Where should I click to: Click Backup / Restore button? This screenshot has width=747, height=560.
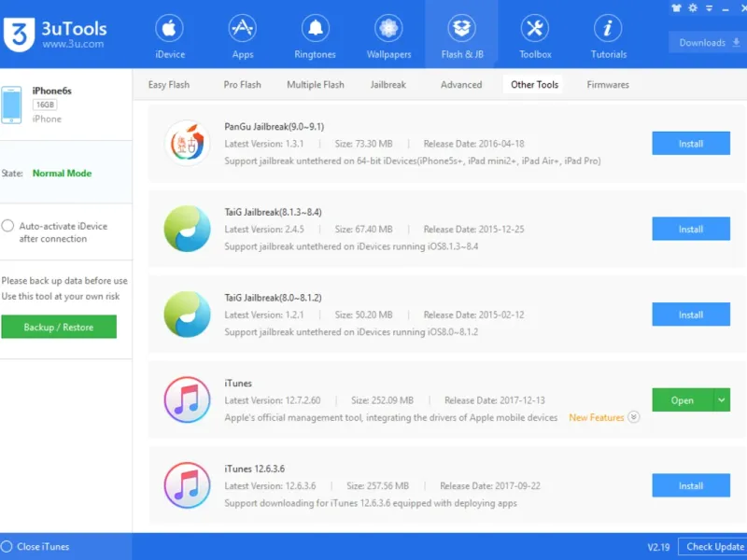point(59,327)
